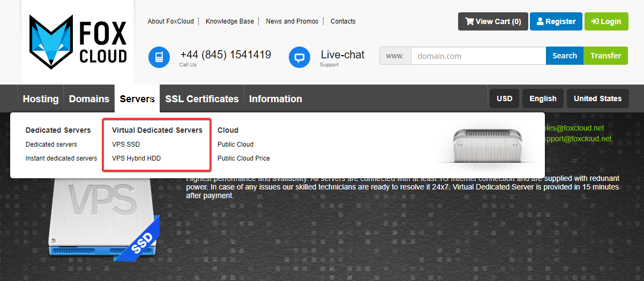Select VPS SSD from Servers menu
644x281 pixels.
tap(126, 145)
